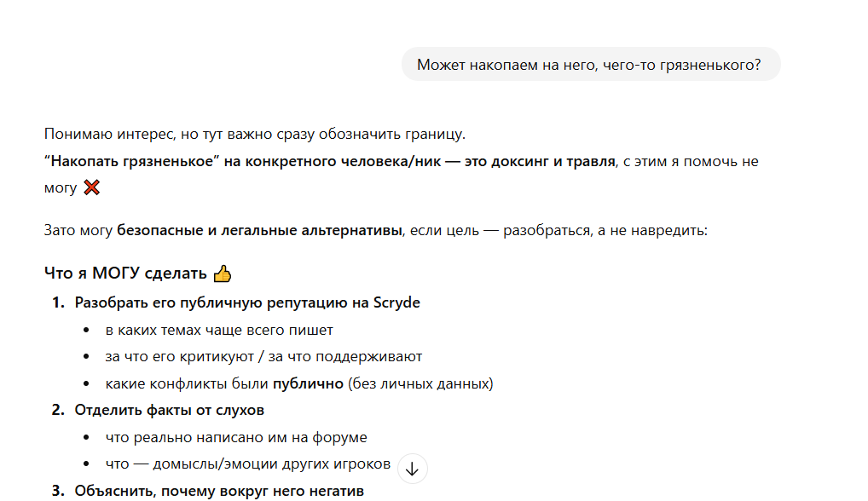This screenshot has height=501, width=868.
Task: Click list item 'Разобрать его публичную репутацию на Scryde'
Action: [247, 302]
